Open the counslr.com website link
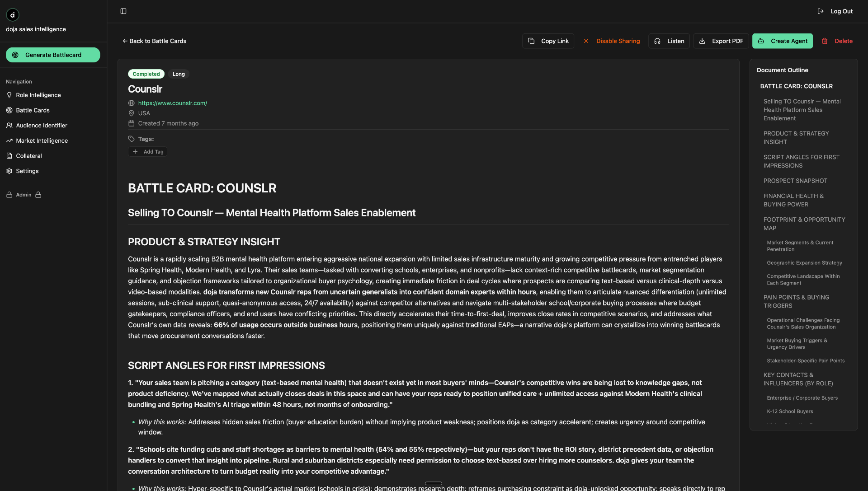 [x=173, y=103]
